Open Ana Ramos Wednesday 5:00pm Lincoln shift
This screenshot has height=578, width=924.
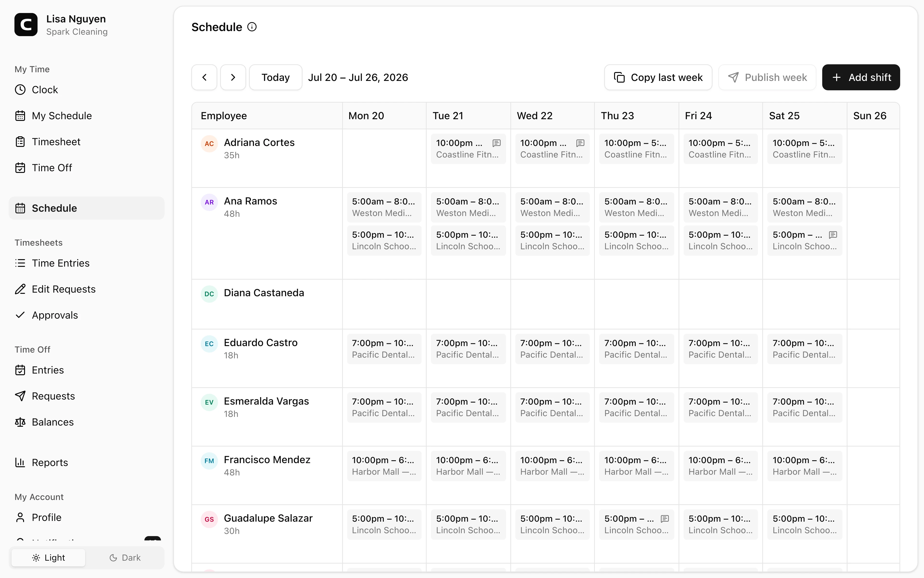click(552, 240)
